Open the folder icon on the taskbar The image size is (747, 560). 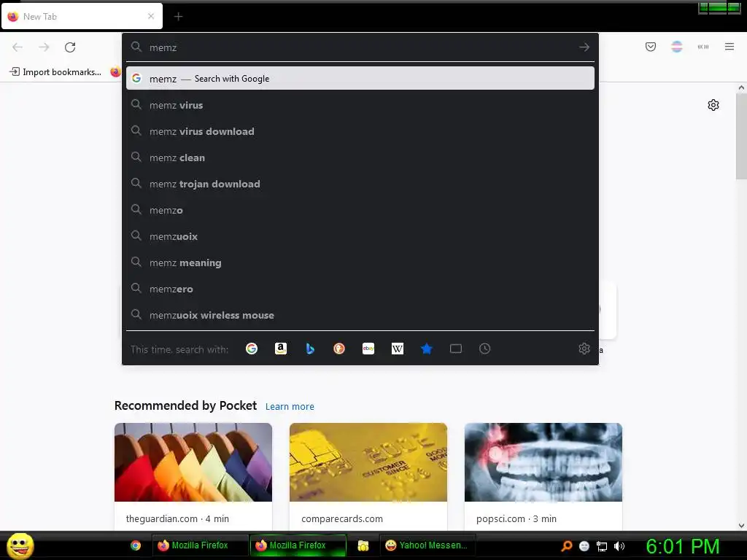click(x=363, y=545)
